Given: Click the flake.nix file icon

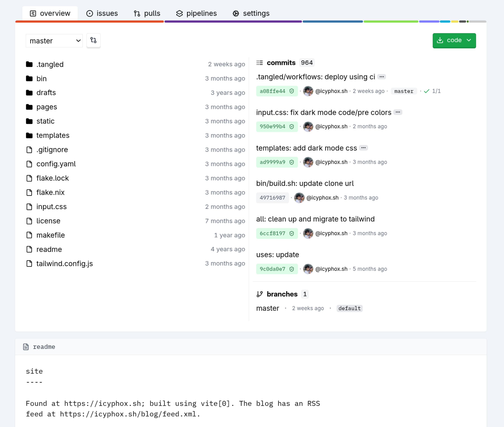Looking at the screenshot, I should 29,192.
